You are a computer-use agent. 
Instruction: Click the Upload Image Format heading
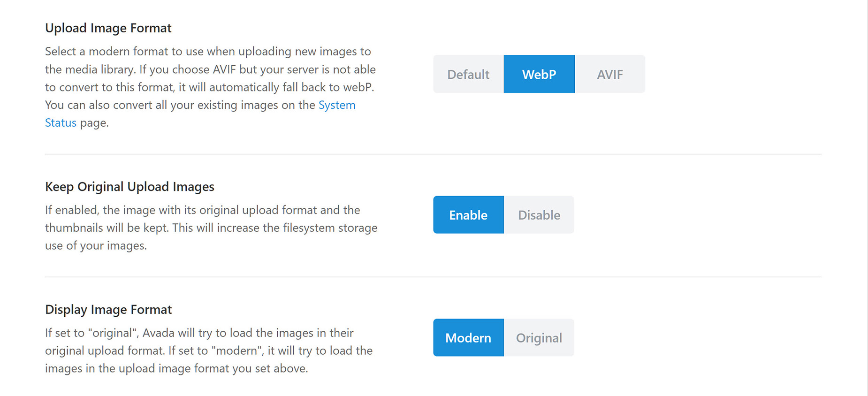(108, 28)
